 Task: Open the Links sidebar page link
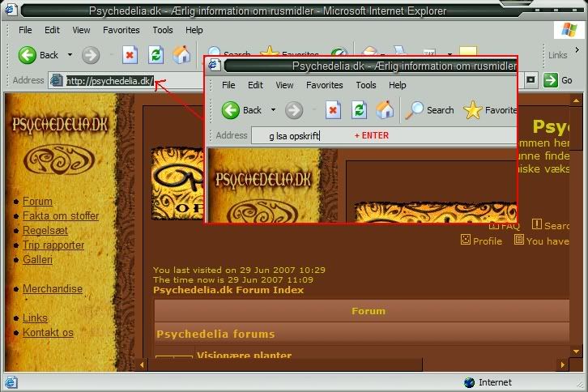[x=35, y=318]
